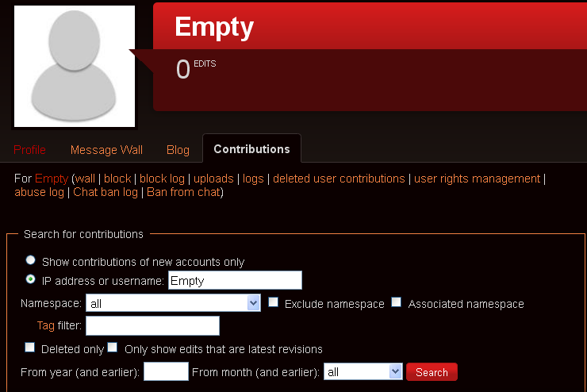Click the From year input field
Image resolution: width=587 pixels, height=392 pixels.
167,371
